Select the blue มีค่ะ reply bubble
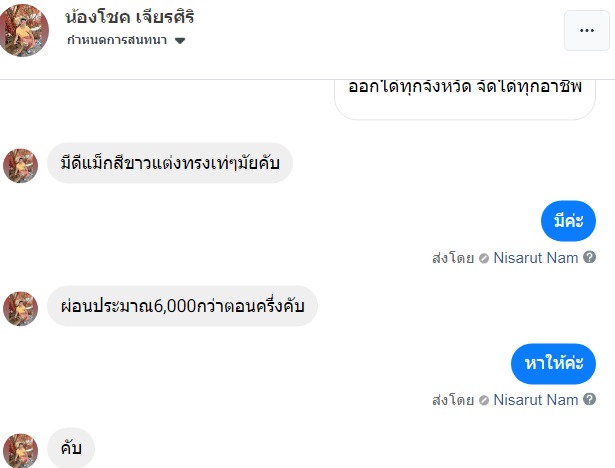The width and height of the screenshot is (615, 468). coord(568,221)
